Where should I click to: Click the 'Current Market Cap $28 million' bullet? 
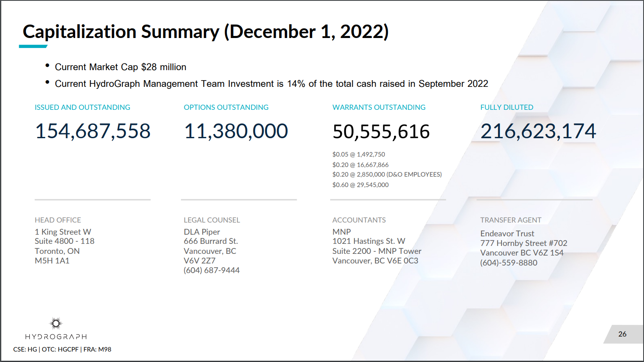[120, 67]
